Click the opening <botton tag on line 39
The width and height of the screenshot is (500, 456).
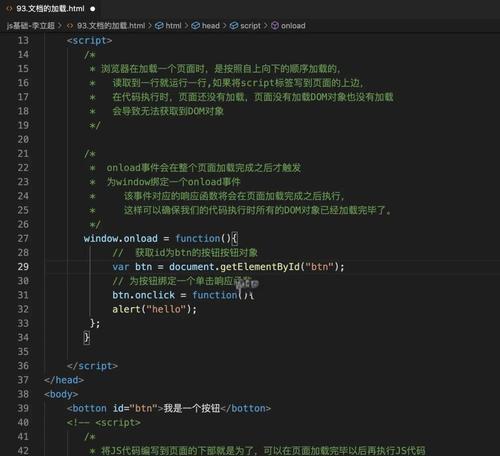point(87,408)
